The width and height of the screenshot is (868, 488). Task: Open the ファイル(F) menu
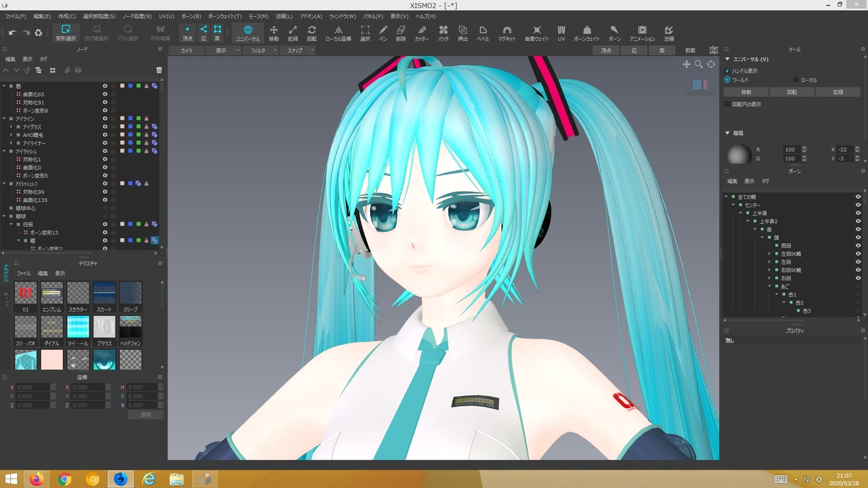coord(16,16)
